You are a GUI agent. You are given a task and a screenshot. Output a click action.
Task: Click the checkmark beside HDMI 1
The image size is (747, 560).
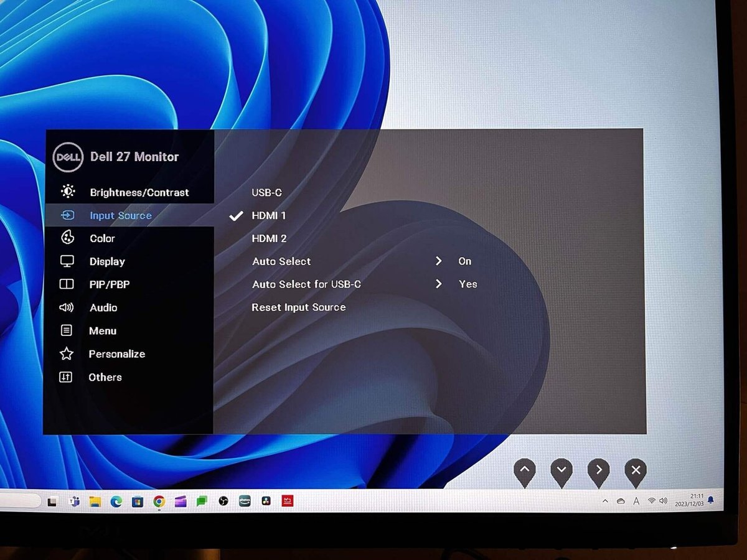coord(236,216)
